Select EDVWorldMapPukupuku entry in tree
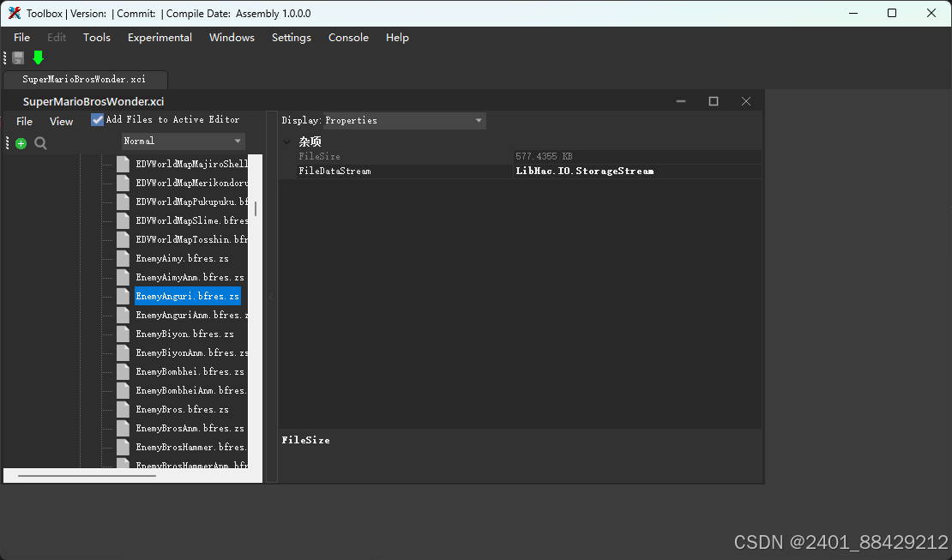 point(192,202)
